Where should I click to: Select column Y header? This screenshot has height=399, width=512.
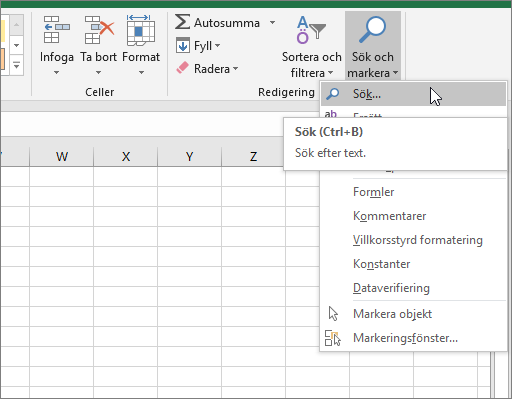pyautogui.click(x=189, y=156)
